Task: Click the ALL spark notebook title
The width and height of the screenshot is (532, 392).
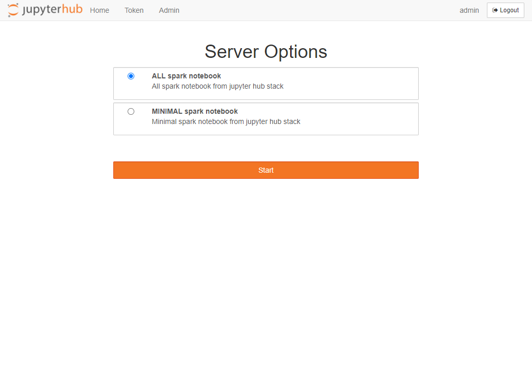Action: [186, 76]
